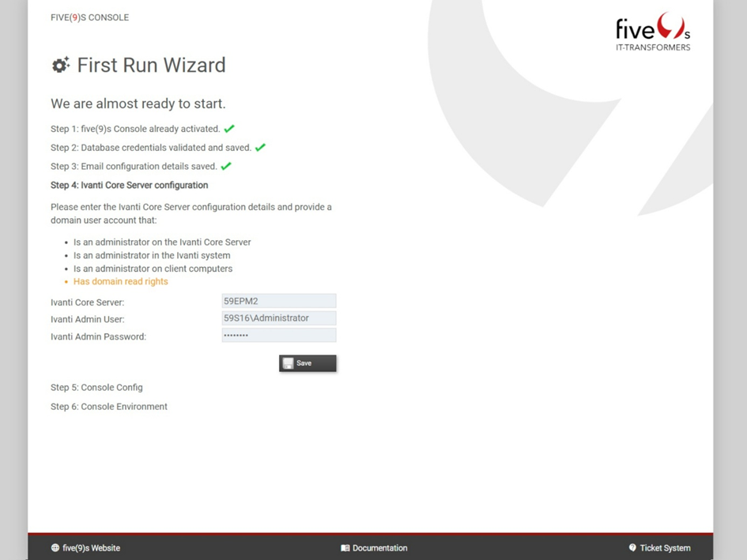The height and width of the screenshot is (560, 747).
Task: Click 'Step 4: Ivanti Core Server configuration'
Action: [129, 186]
